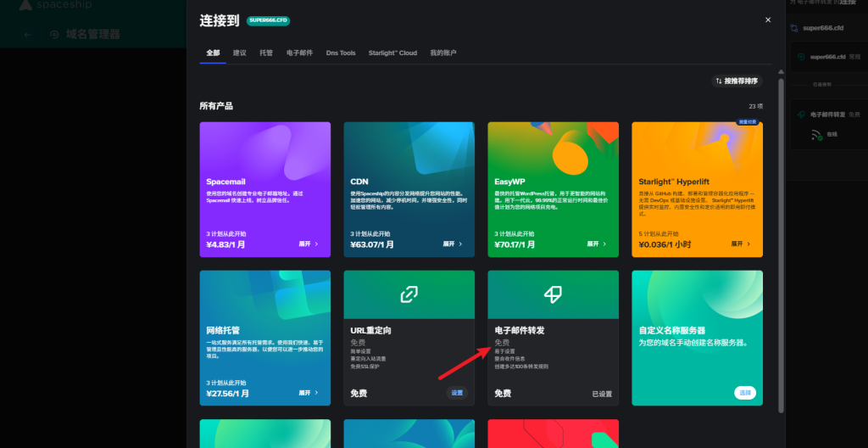Click the CDN card title
Image resolution: width=868 pixels, height=448 pixels.
point(359,182)
